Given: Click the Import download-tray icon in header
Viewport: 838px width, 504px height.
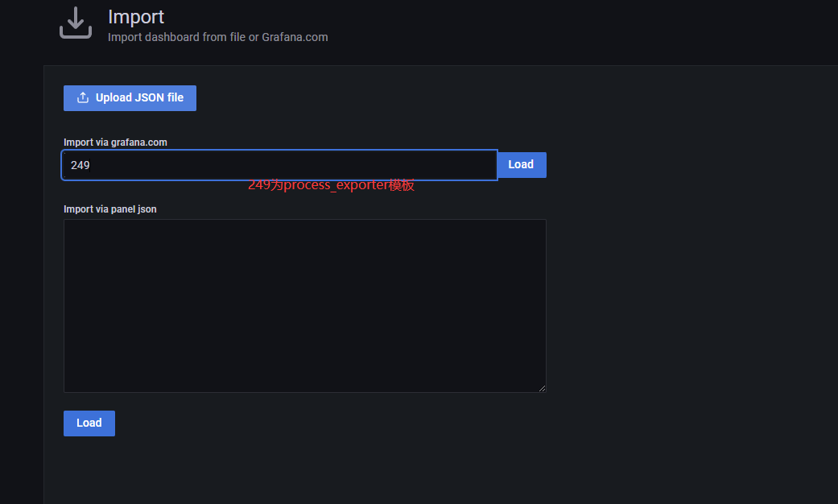Looking at the screenshot, I should point(76,23).
